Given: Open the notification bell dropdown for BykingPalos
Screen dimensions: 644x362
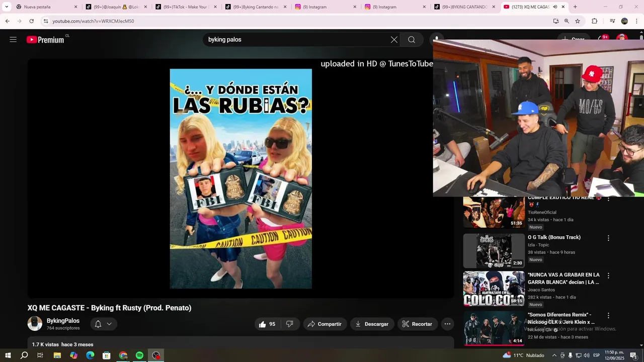Looking at the screenshot, I should 104,324.
